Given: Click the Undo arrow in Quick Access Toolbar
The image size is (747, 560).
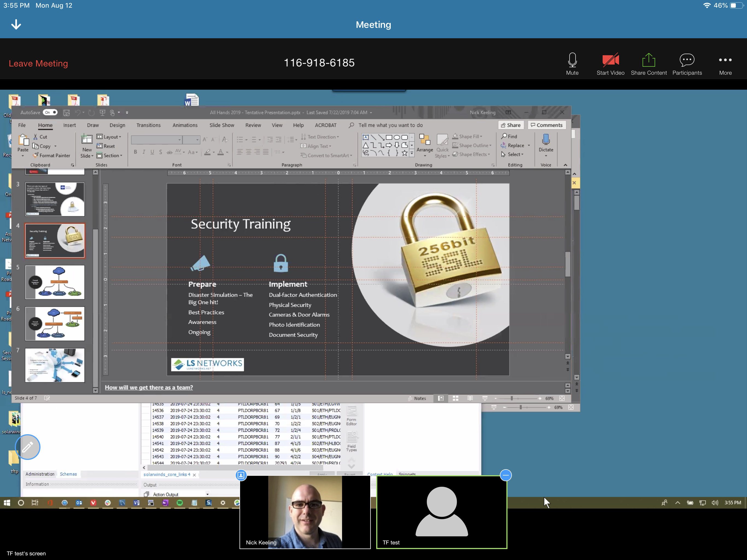Looking at the screenshot, I should pos(78,112).
